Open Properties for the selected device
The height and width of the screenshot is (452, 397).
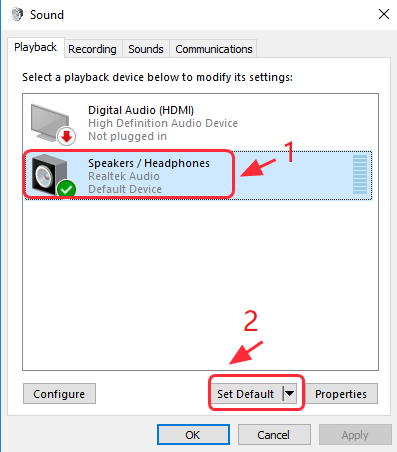(341, 394)
